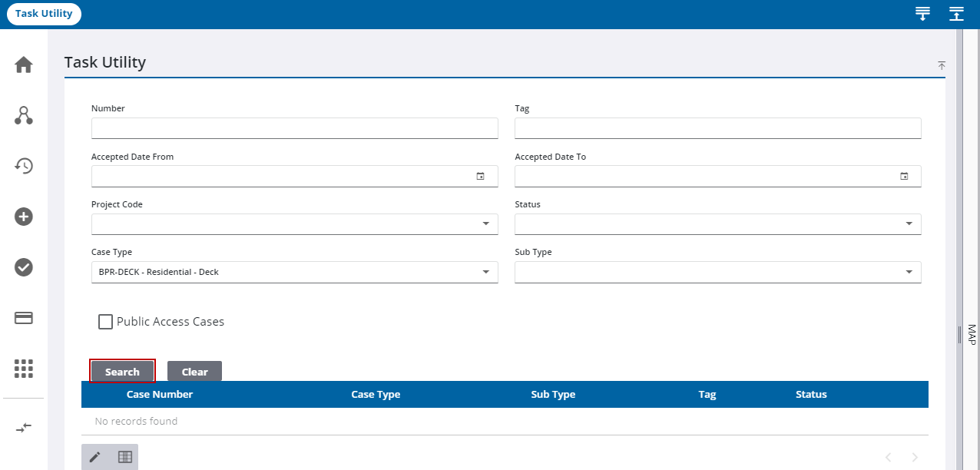The height and width of the screenshot is (470, 980).
Task: Click into the Number input field
Action: coord(294,128)
